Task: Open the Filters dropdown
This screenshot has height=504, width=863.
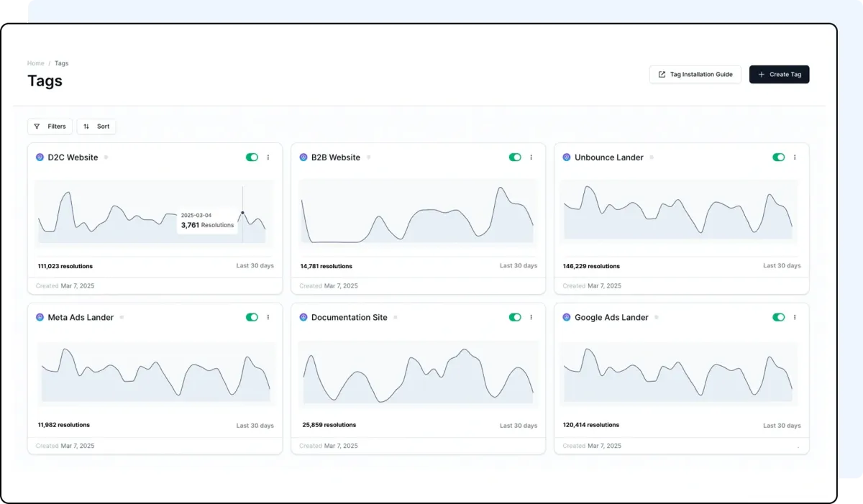Action: pyautogui.click(x=50, y=127)
